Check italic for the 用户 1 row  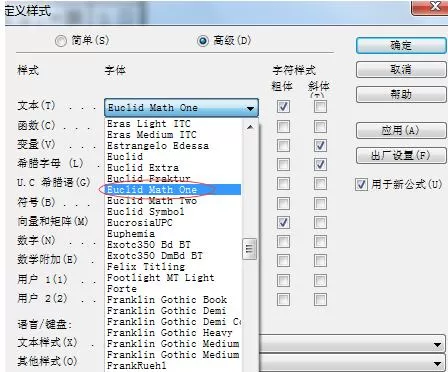(x=320, y=280)
